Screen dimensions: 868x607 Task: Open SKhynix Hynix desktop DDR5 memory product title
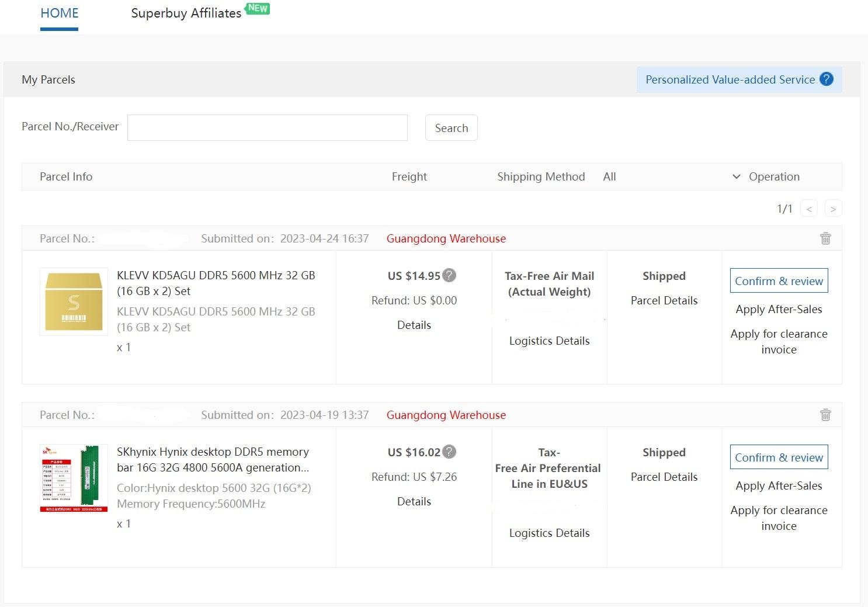tap(213, 459)
